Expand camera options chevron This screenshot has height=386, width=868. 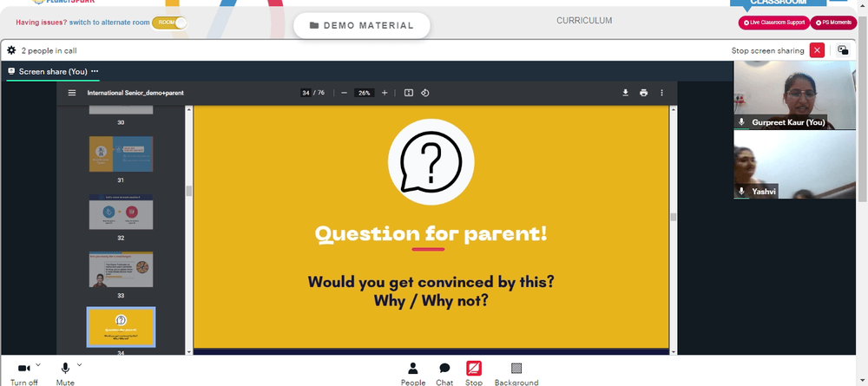(37, 364)
